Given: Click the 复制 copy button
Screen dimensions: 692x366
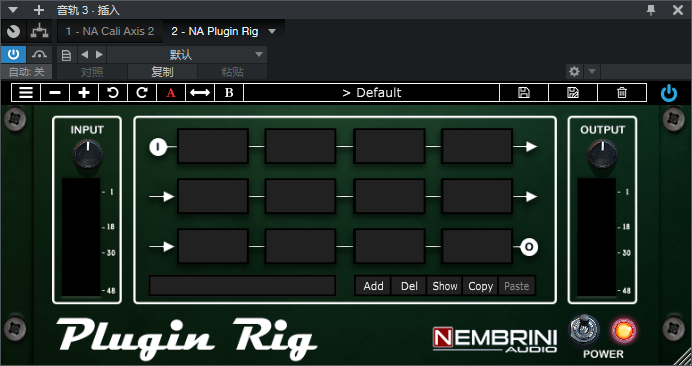Looking at the screenshot, I should coord(162,72).
